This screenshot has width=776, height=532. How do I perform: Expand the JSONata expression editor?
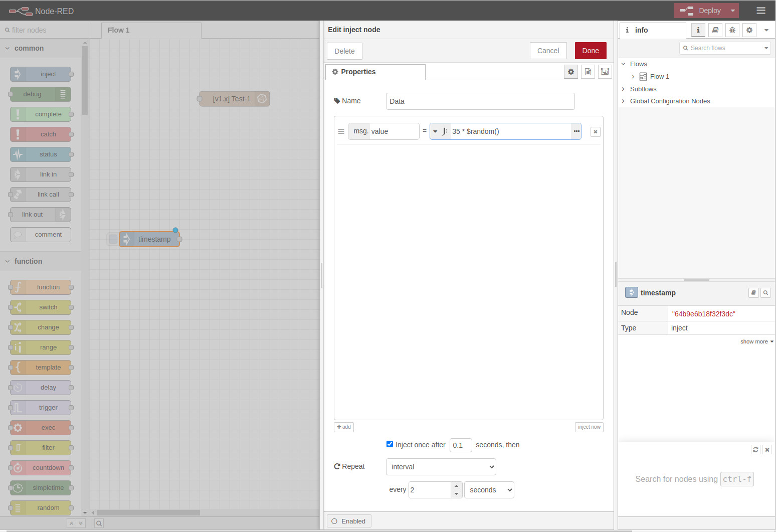[576, 131]
